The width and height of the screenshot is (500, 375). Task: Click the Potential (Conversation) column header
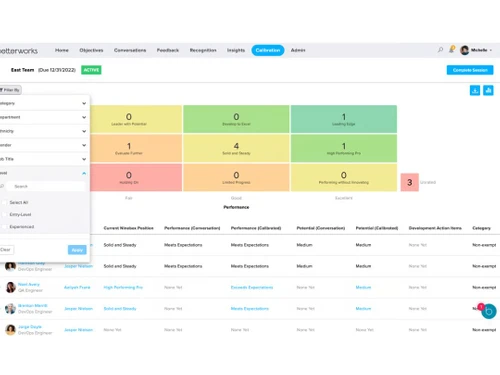[321, 228]
